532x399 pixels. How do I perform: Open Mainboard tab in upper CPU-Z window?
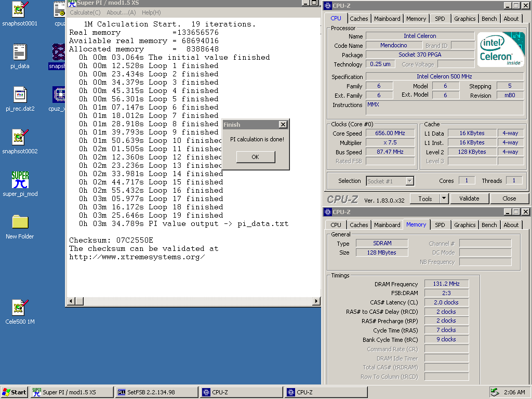pyautogui.click(x=387, y=19)
